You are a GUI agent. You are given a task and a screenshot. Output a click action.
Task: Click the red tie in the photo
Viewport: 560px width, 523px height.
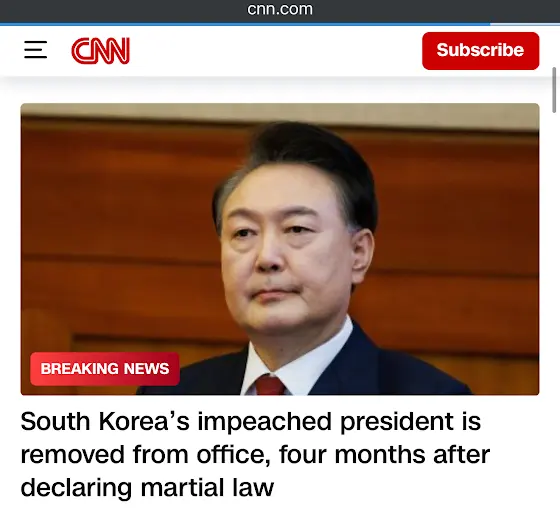[x=270, y=385]
